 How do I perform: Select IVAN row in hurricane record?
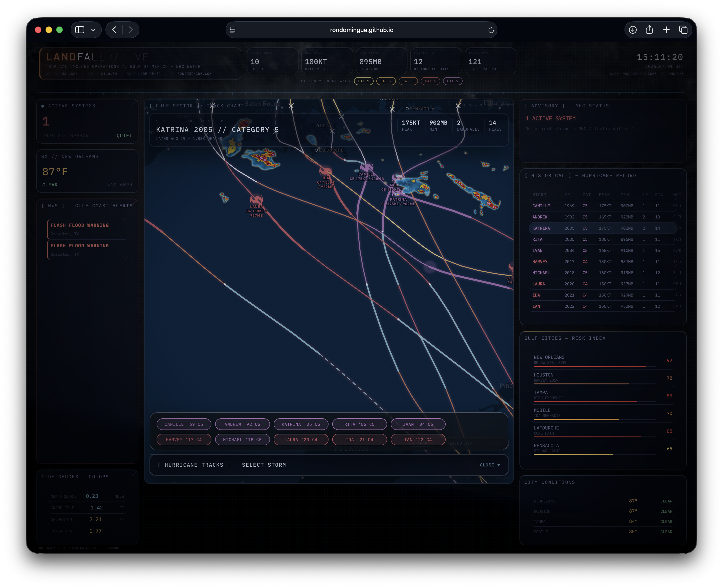[x=603, y=251]
